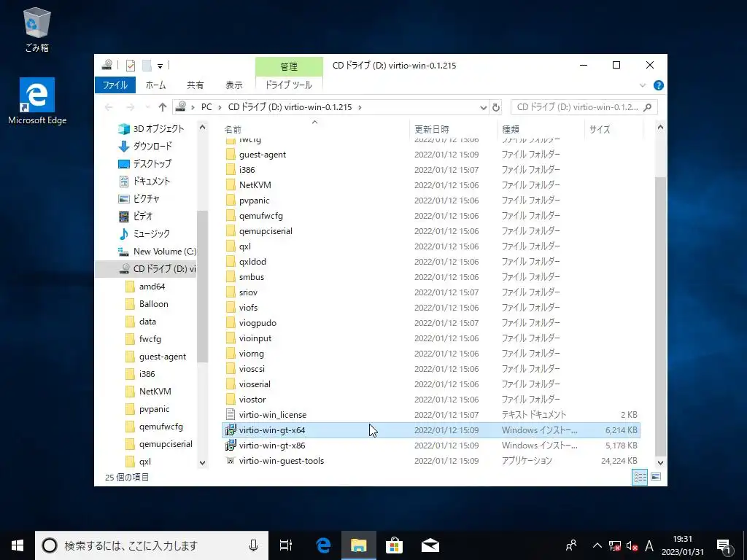Click the search box for the CD drive
747x560 pixels.
(584, 107)
